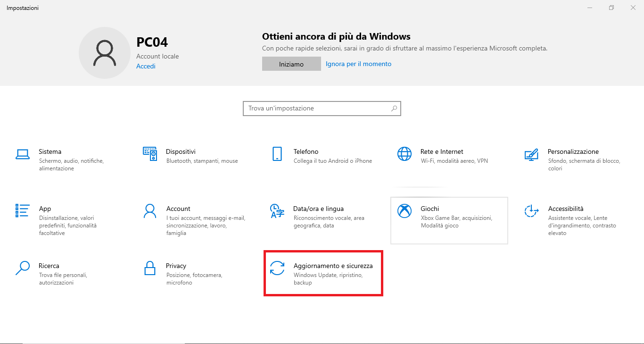This screenshot has width=644, height=344.
Task: Open the Personalizzazione settings title
Action: tap(573, 151)
